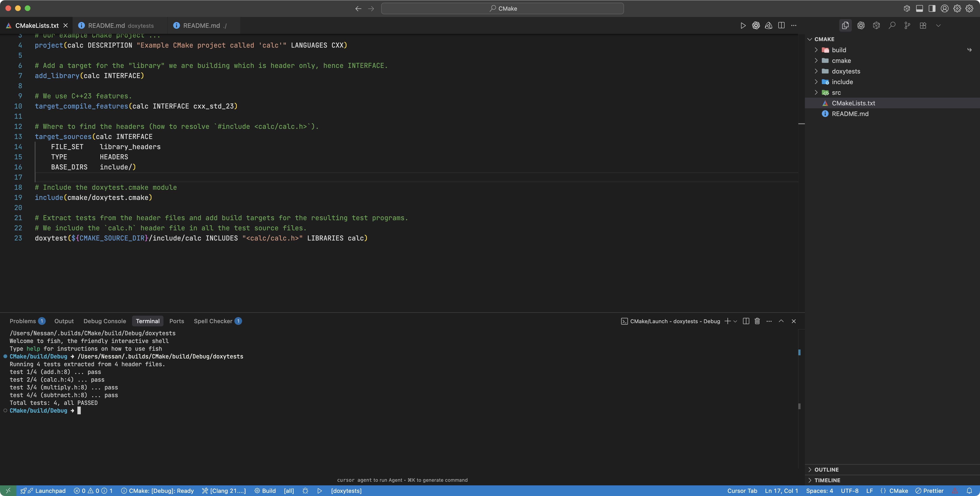
Task: Toggle the bottom panel layout icon
Action: (x=919, y=8)
